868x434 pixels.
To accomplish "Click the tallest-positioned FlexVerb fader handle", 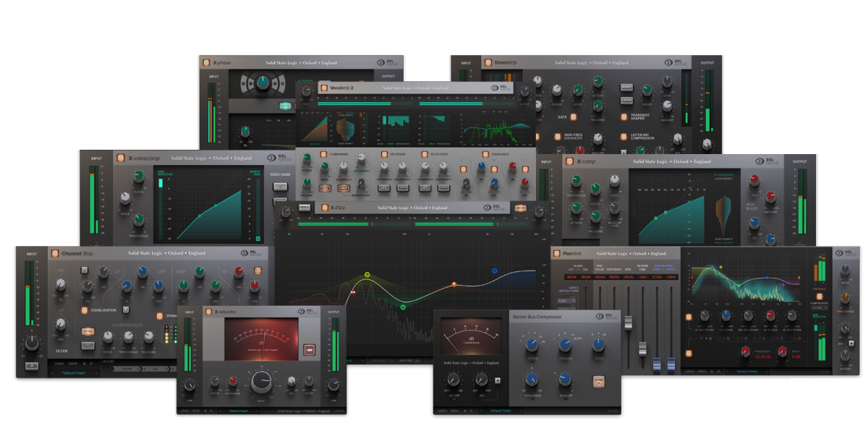I will [x=629, y=323].
